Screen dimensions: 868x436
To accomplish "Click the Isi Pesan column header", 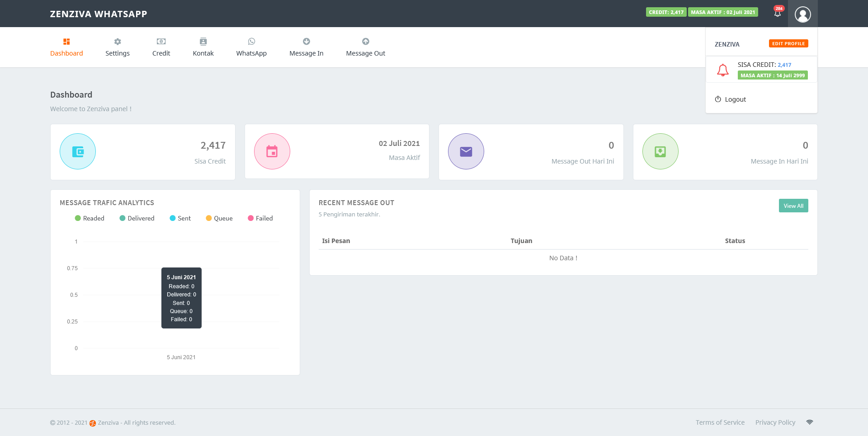I will 336,241.
